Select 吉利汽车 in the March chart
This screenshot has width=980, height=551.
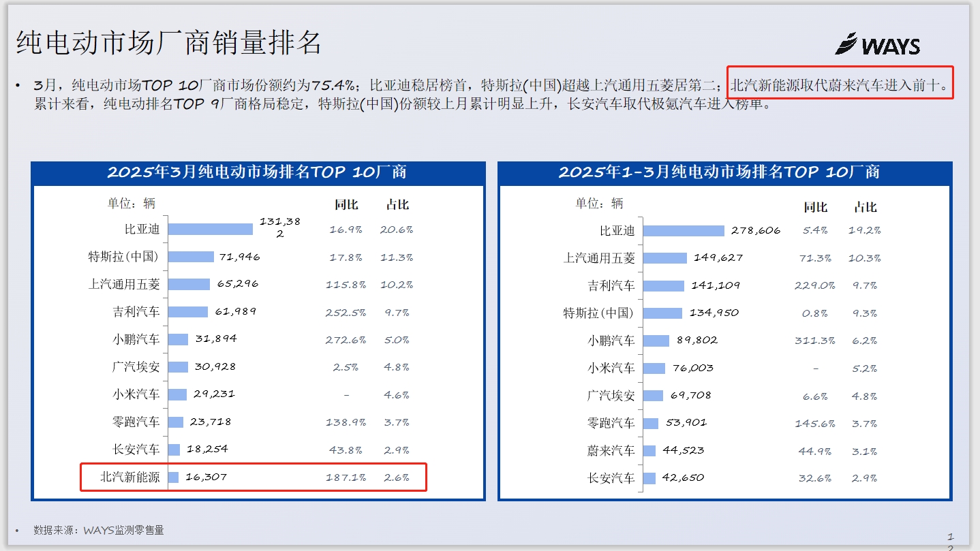coord(136,312)
